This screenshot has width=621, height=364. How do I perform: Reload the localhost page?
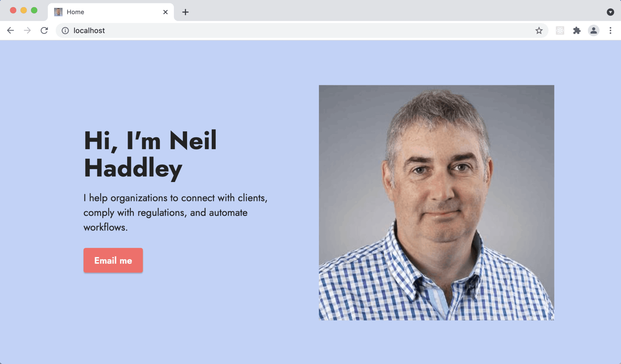click(44, 30)
